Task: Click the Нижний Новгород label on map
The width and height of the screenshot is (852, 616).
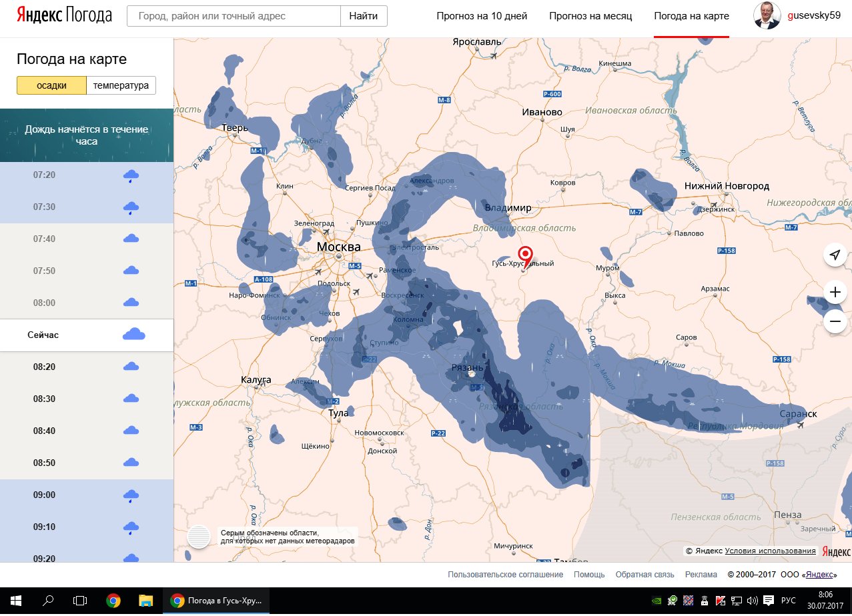Action: pyautogui.click(x=727, y=186)
